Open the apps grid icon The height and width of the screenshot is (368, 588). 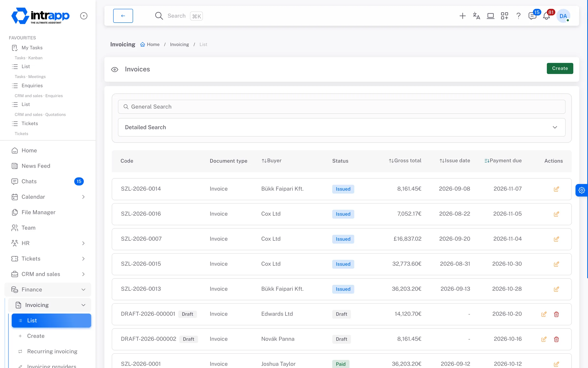click(x=504, y=16)
